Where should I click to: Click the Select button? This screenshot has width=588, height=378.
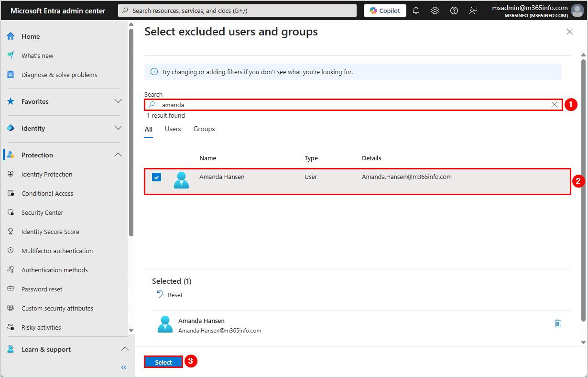[163, 362]
